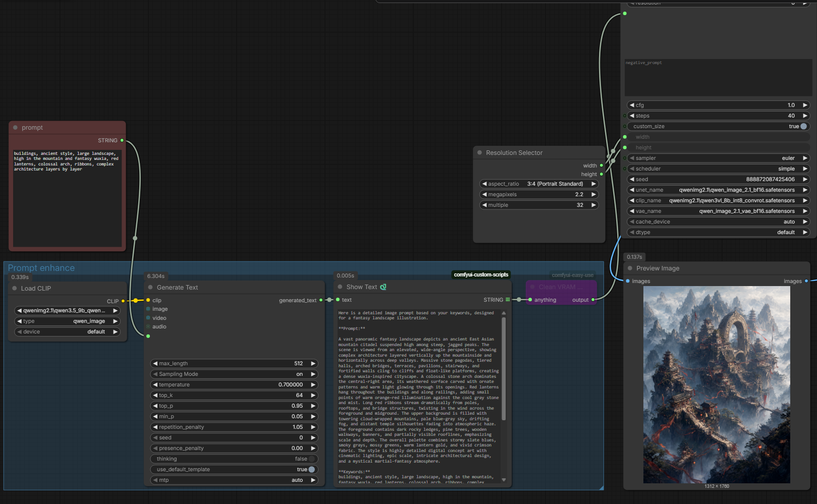Select the Prompt enhance group title
This screenshot has height=504, width=817.
[41, 268]
